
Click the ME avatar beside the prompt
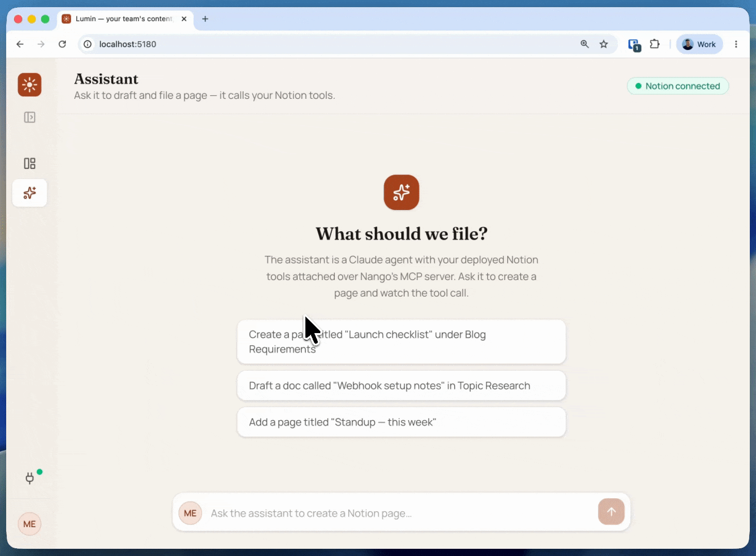190,513
